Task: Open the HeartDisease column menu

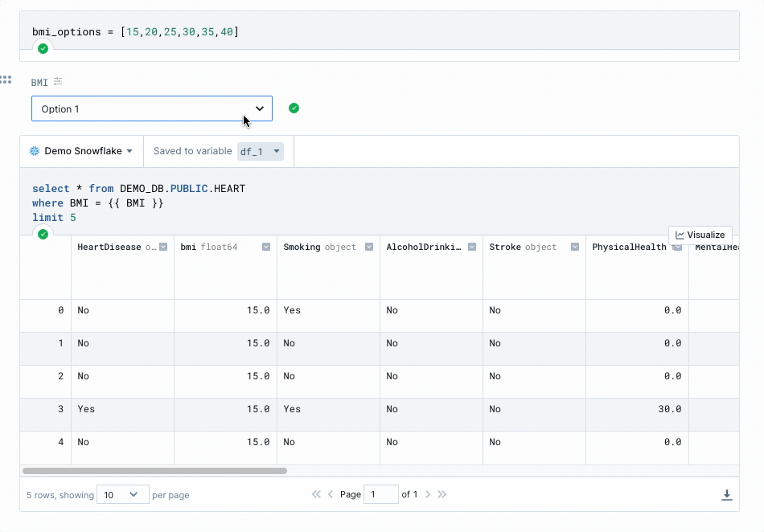Action: (164, 247)
